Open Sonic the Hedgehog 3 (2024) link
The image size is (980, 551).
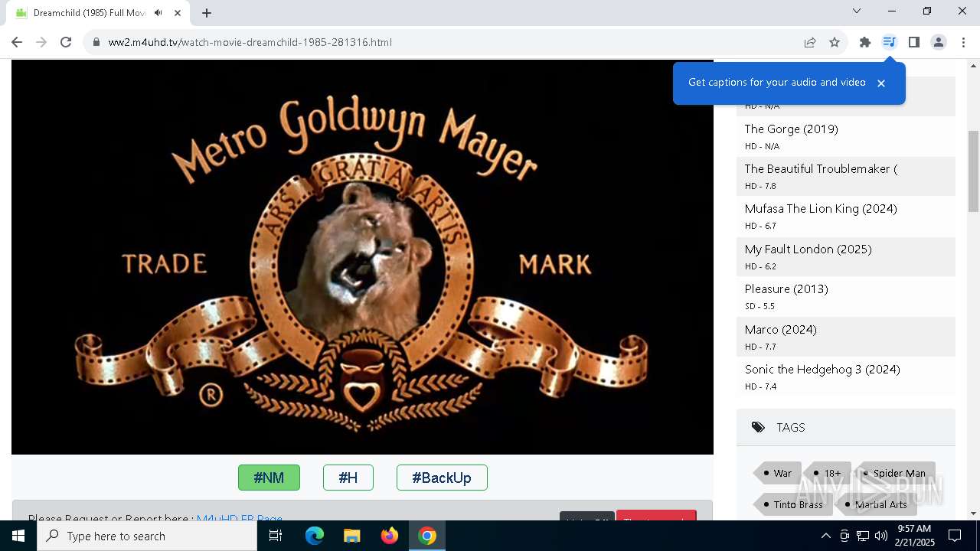822,369
